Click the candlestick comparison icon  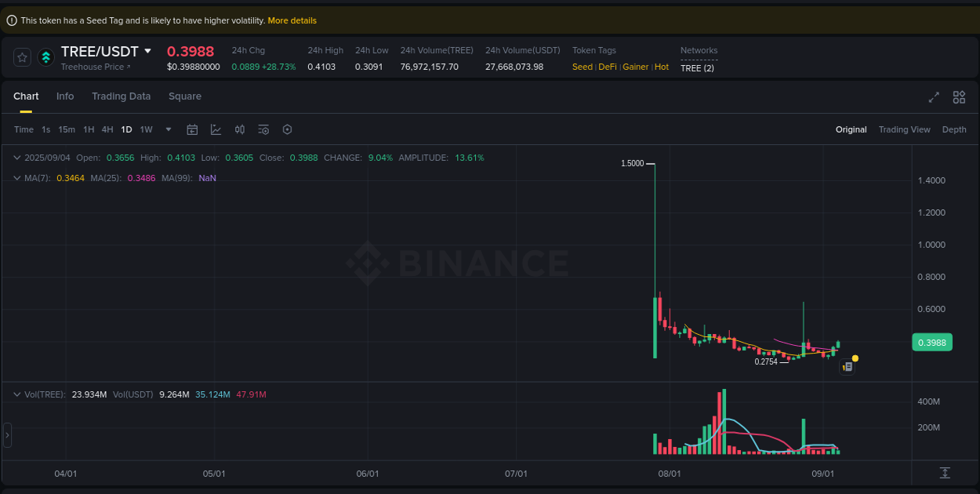[x=240, y=129]
